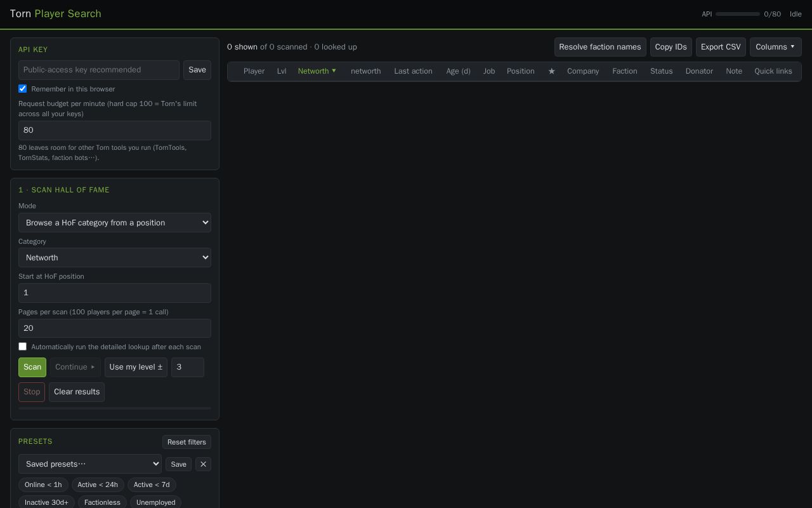The image size is (812, 508).
Task: Click the Status column header
Action: pos(661,71)
